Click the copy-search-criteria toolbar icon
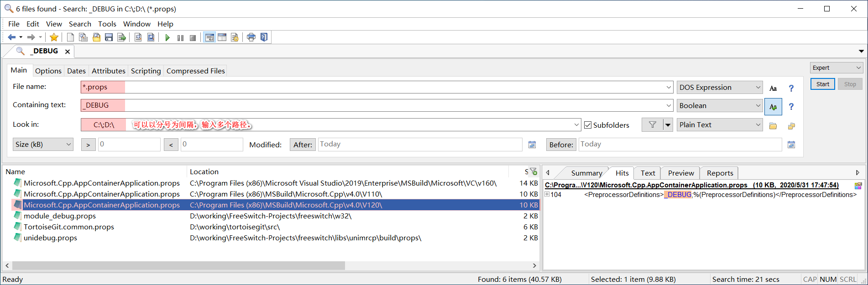 pyautogui.click(x=83, y=37)
